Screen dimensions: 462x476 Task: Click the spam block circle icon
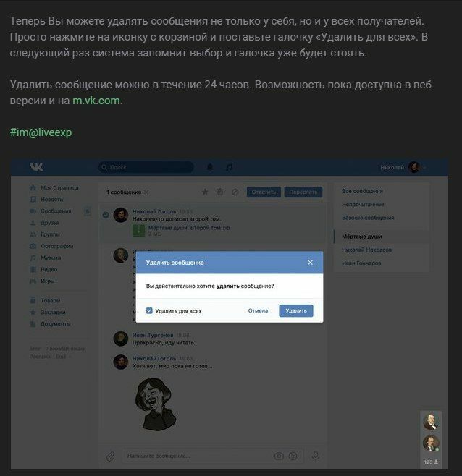click(x=235, y=192)
